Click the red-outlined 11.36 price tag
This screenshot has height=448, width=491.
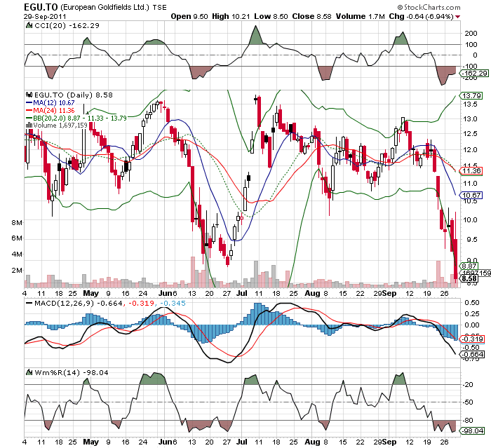click(471, 170)
